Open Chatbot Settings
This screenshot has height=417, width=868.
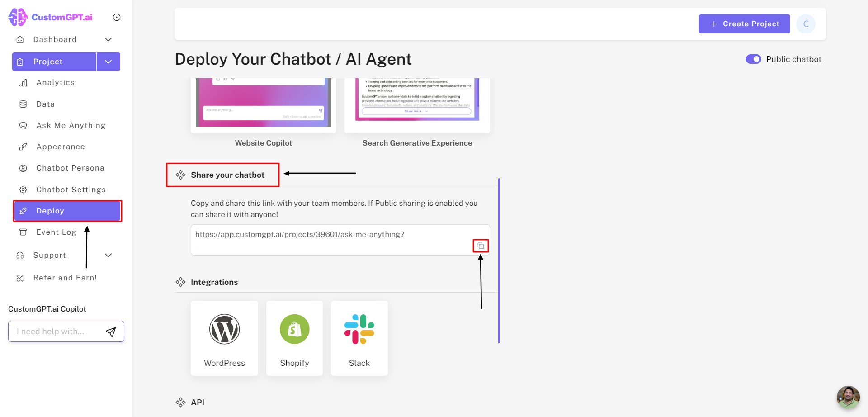[71, 190]
